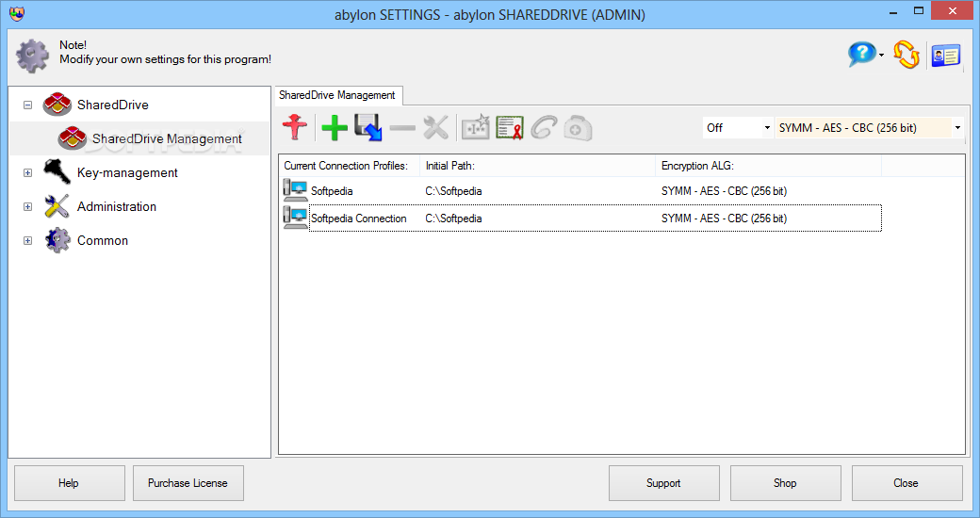
Task: Open the help question mark bubble
Action: tap(862, 55)
